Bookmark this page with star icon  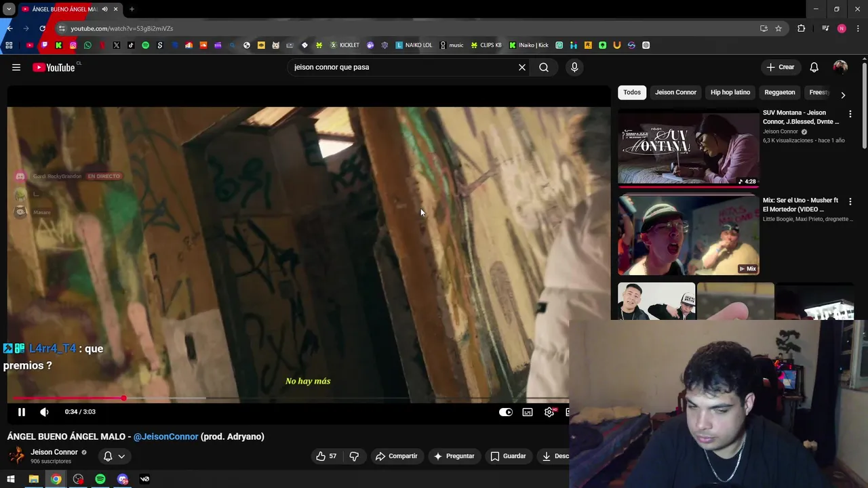[778, 28]
